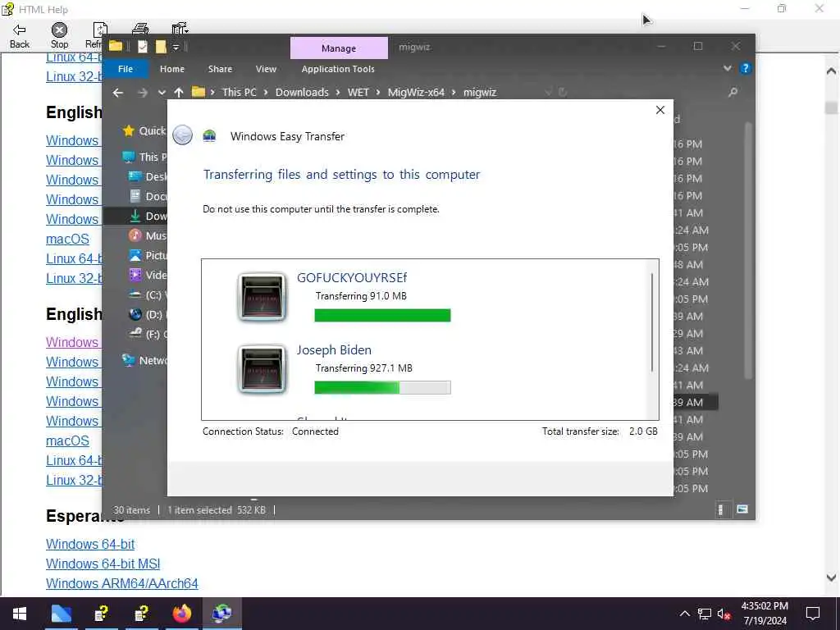The image size is (840, 630).
Task: Select Network in the navigation pane
Action: pyautogui.click(x=144, y=361)
